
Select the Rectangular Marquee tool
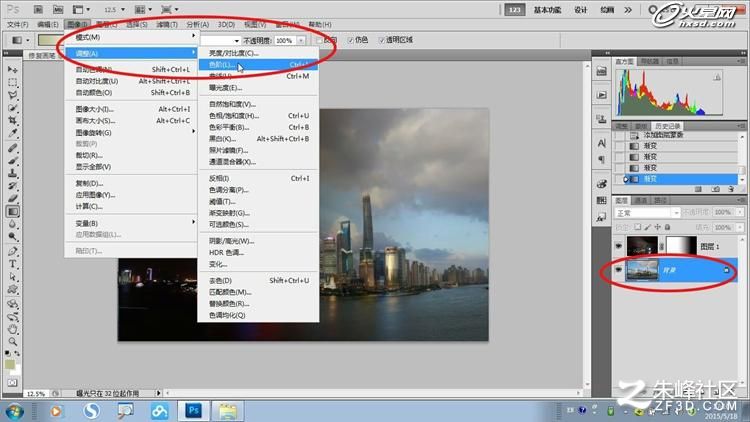click(12, 83)
